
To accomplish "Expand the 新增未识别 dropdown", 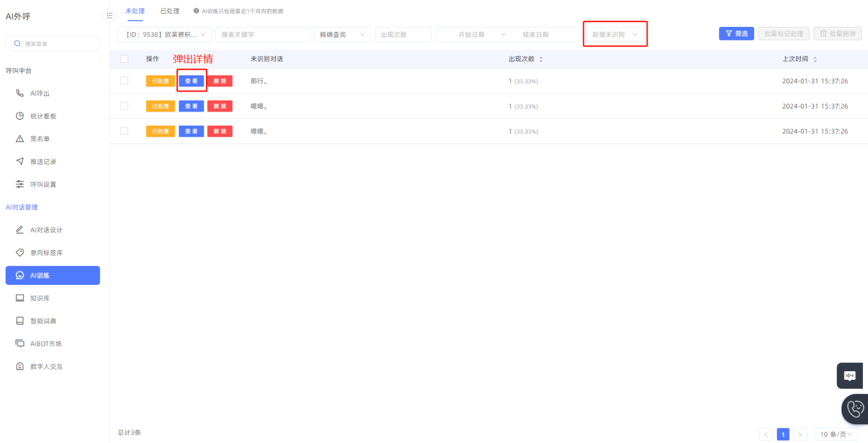I will pos(615,35).
